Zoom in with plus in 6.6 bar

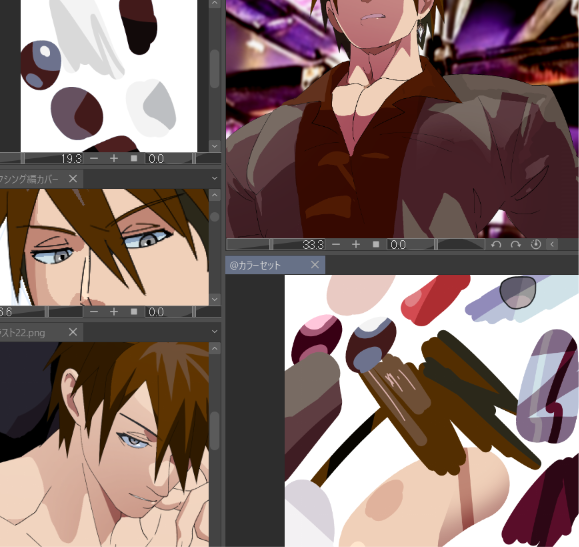coord(114,312)
